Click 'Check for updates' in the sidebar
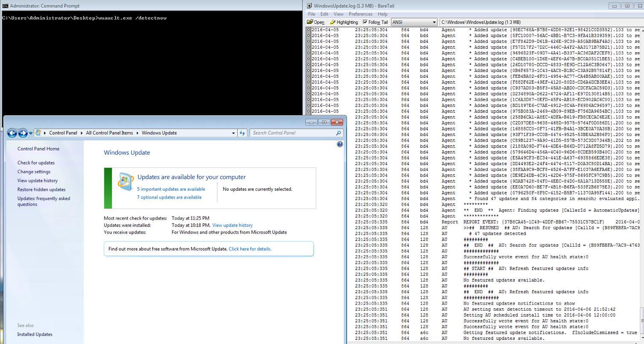Screen dimensions: 644x344 (x=36, y=163)
